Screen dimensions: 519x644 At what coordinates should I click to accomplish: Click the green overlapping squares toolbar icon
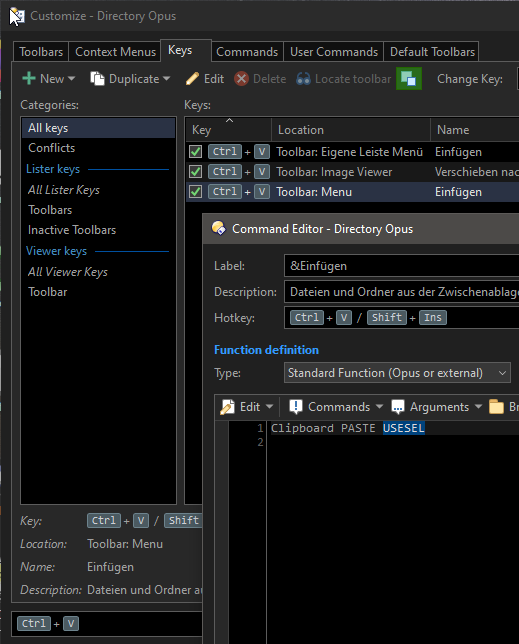point(409,78)
